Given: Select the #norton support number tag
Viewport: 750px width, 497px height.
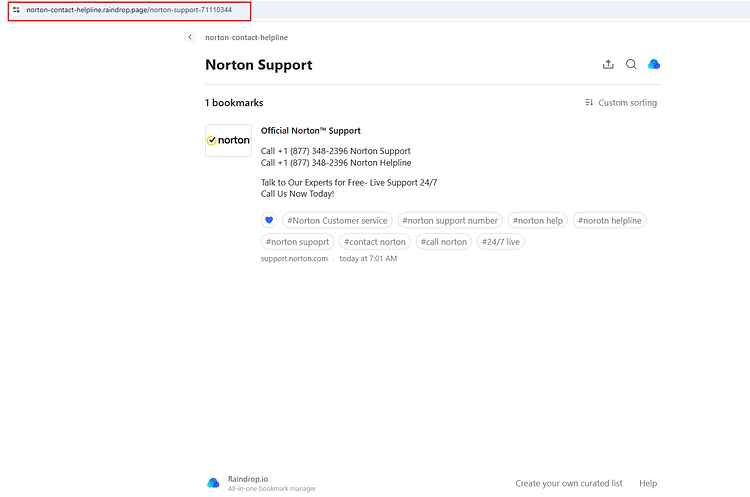Looking at the screenshot, I should 450,220.
